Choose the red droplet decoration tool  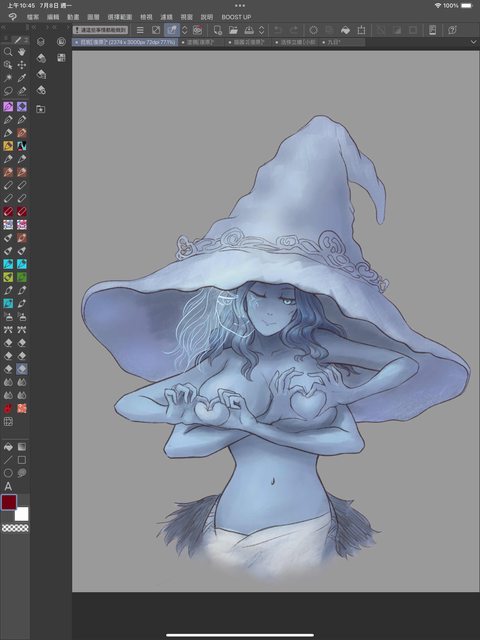8,408
